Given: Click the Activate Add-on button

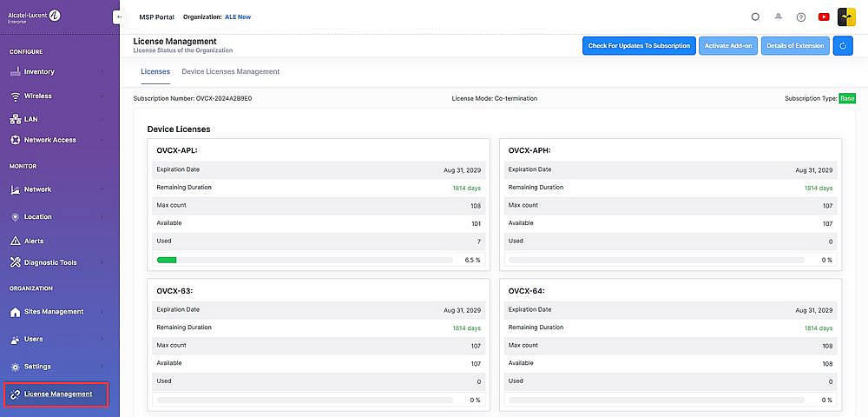Looking at the screenshot, I should pyautogui.click(x=727, y=46).
